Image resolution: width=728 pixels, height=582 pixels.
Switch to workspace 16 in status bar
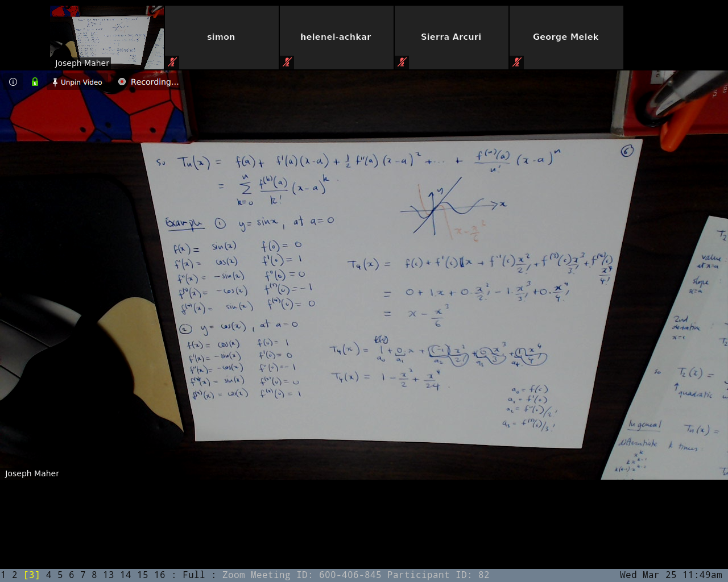point(160,575)
